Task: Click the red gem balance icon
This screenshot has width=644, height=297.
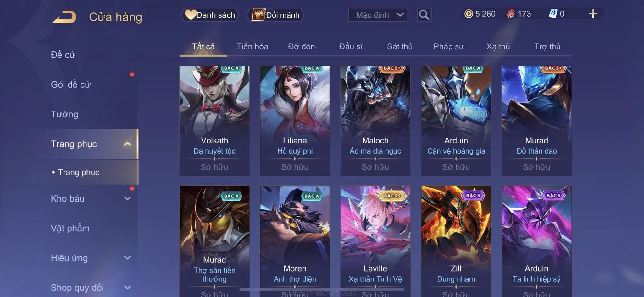Action: tap(511, 14)
